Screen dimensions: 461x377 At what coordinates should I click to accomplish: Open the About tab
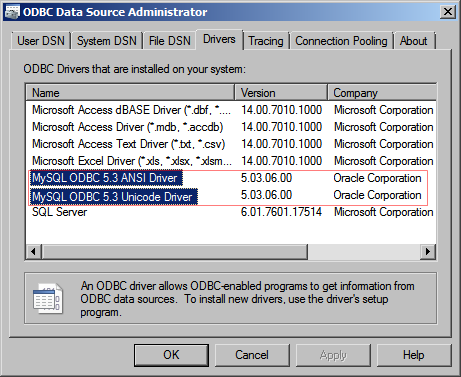[413, 41]
